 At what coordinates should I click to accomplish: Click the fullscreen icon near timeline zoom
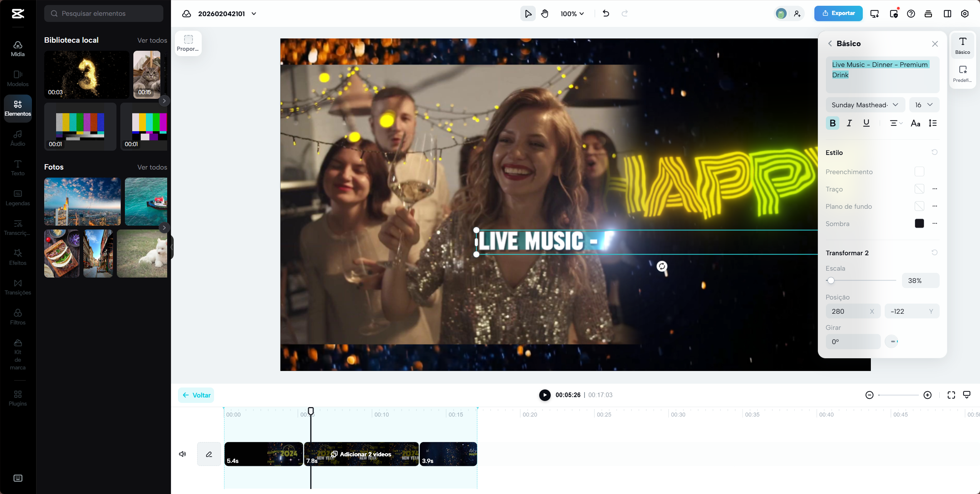951,395
